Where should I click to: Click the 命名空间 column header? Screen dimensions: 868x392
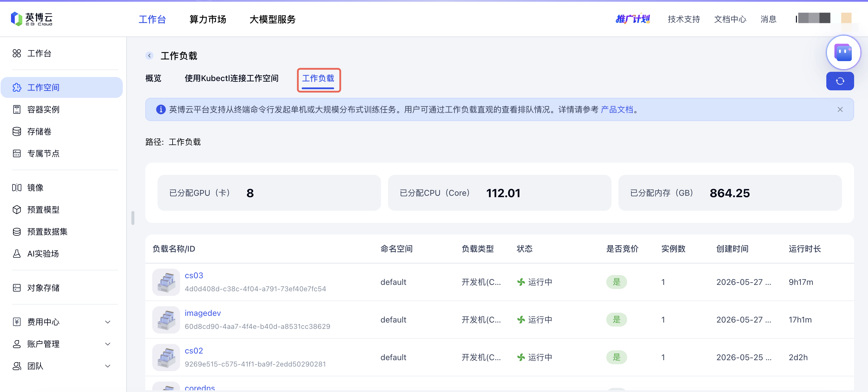pyautogui.click(x=396, y=249)
